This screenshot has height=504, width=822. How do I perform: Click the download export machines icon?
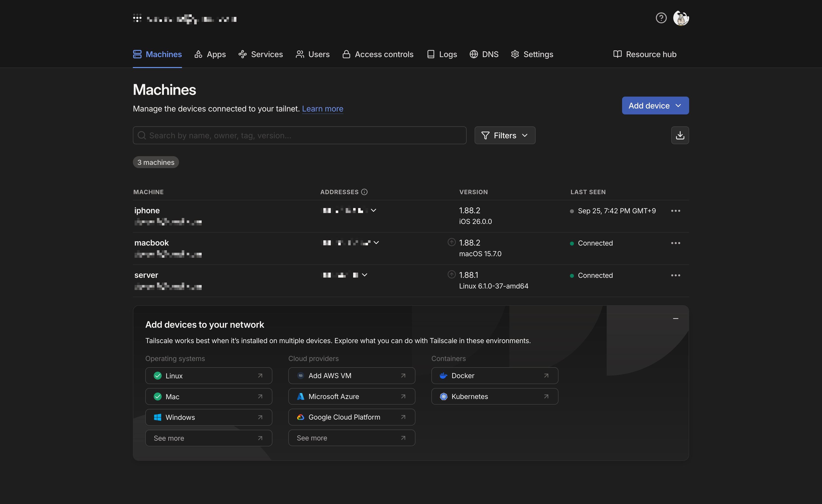[680, 135]
